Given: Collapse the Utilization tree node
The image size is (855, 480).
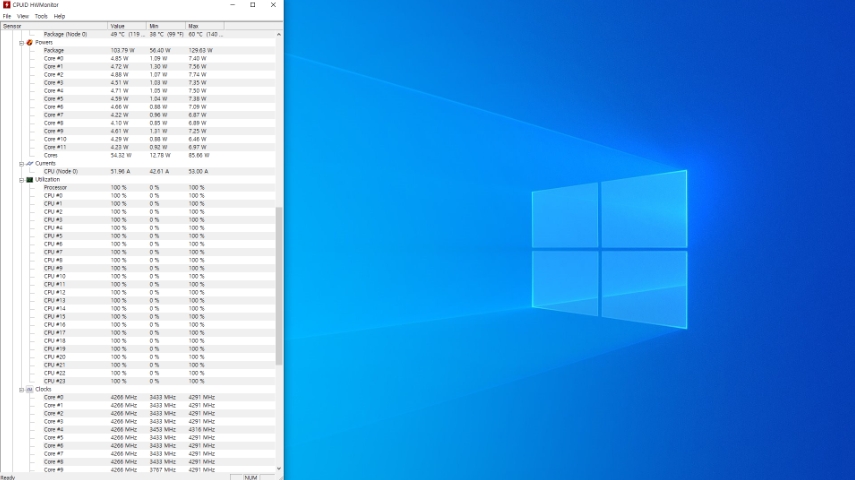Looking at the screenshot, I should 21,180.
